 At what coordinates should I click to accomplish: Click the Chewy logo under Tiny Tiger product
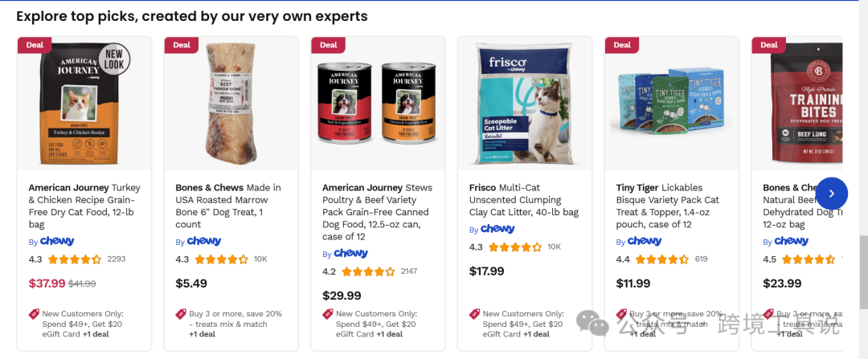[645, 241]
